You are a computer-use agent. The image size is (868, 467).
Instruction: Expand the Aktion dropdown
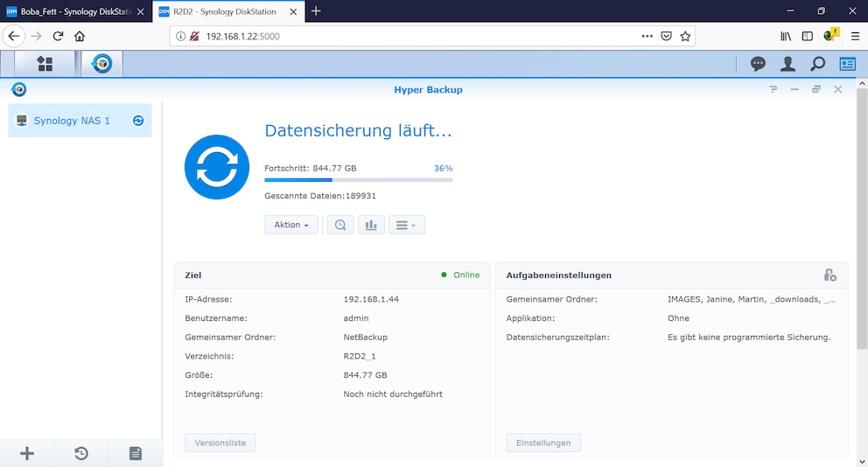291,225
